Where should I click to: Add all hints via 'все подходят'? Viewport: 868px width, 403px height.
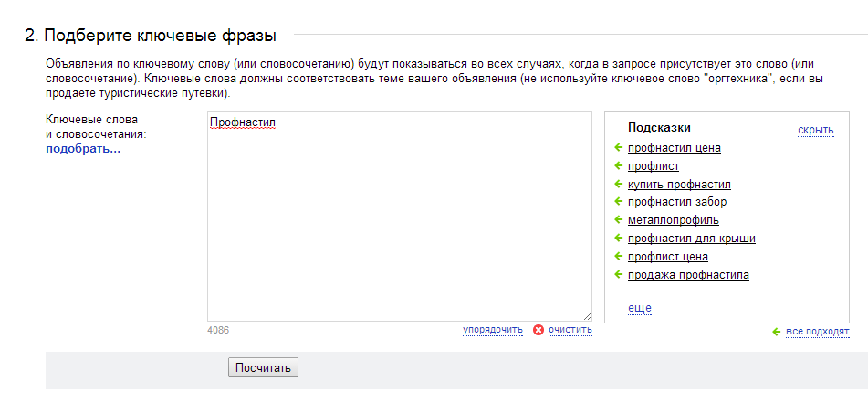click(818, 332)
